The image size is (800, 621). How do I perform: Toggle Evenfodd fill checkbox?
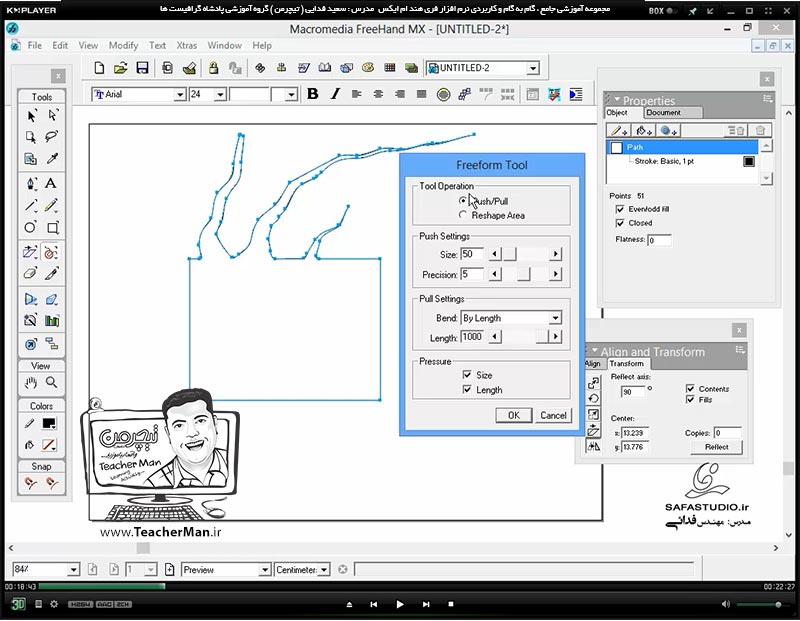(x=620, y=209)
